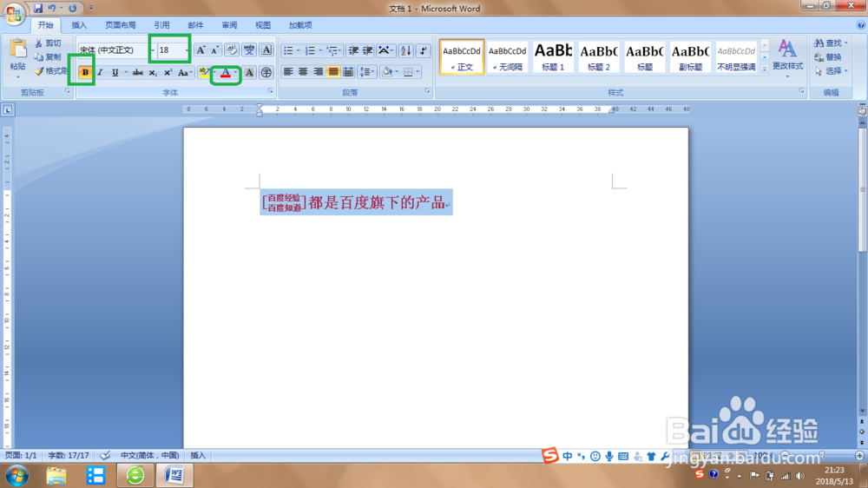
Task: Click Show paragraph marks icon
Action: point(424,50)
